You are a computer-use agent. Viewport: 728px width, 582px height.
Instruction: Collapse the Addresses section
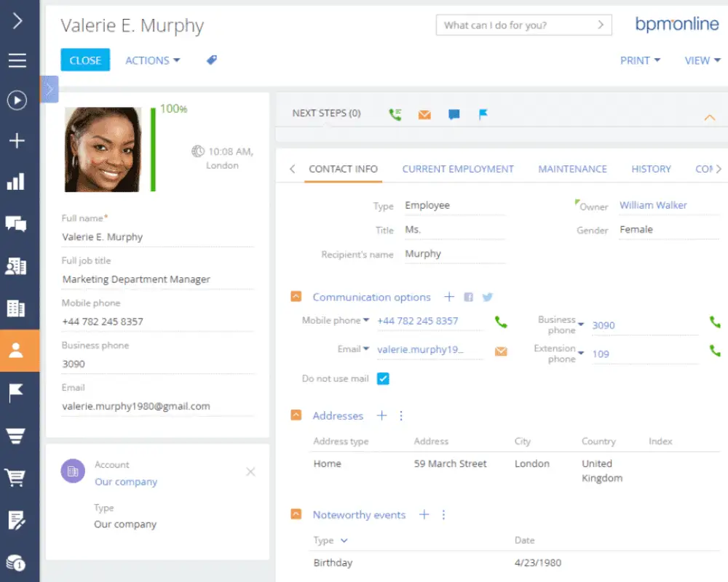click(x=296, y=415)
